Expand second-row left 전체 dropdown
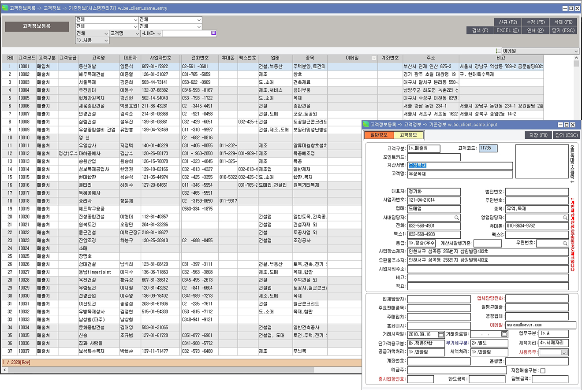Image resolution: width=582 pixels, height=392 pixels. (x=135, y=26)
